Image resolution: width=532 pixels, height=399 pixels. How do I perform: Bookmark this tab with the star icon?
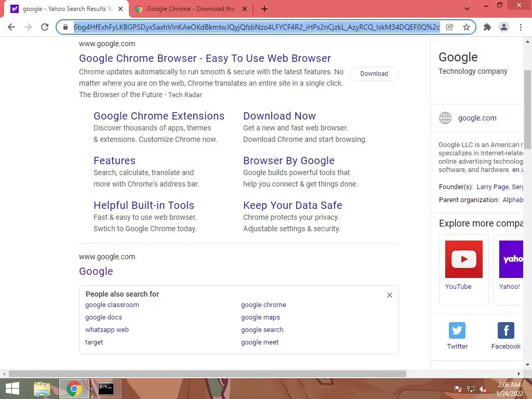tap(467, 27)
